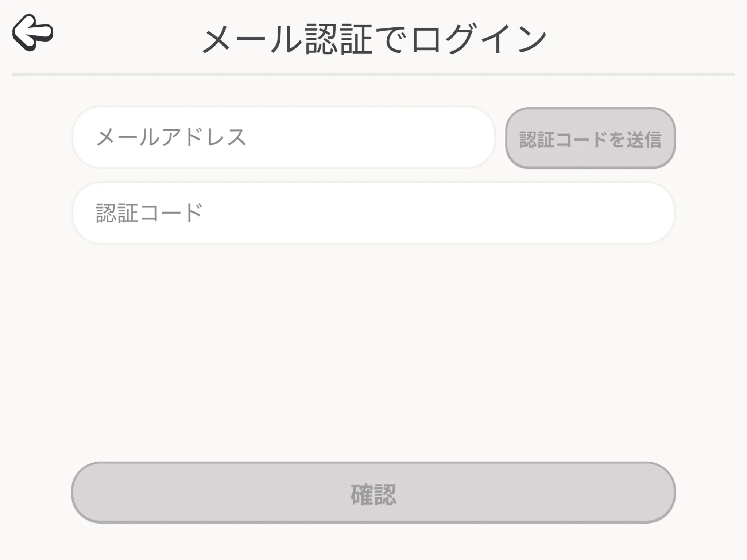
Task: Click the header divider line under title
Action: point(373,74)
